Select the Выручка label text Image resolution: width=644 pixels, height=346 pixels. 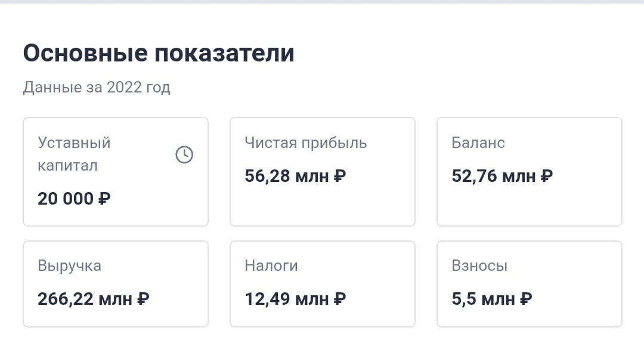coord(69,266)
